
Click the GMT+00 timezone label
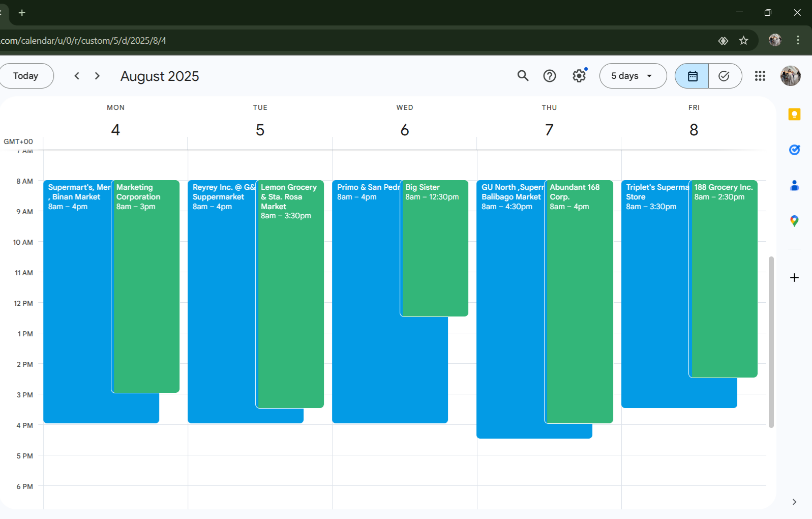(18, 141)
